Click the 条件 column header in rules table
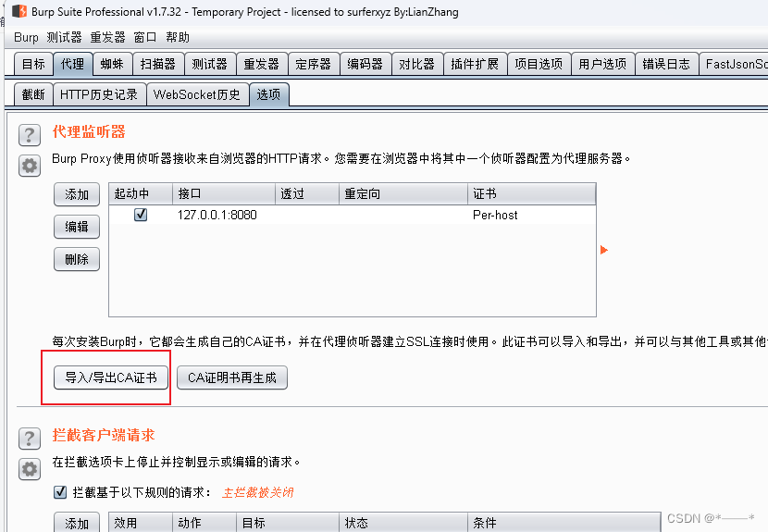The image size is (768, 532). click(564, 523)
